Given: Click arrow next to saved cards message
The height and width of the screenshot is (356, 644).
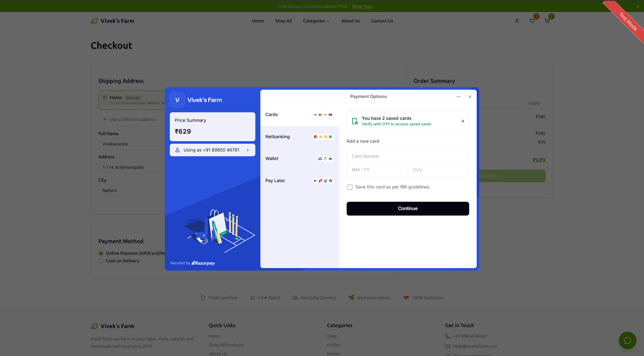Looking at the screenshot, I should click(x=462, y=121).
